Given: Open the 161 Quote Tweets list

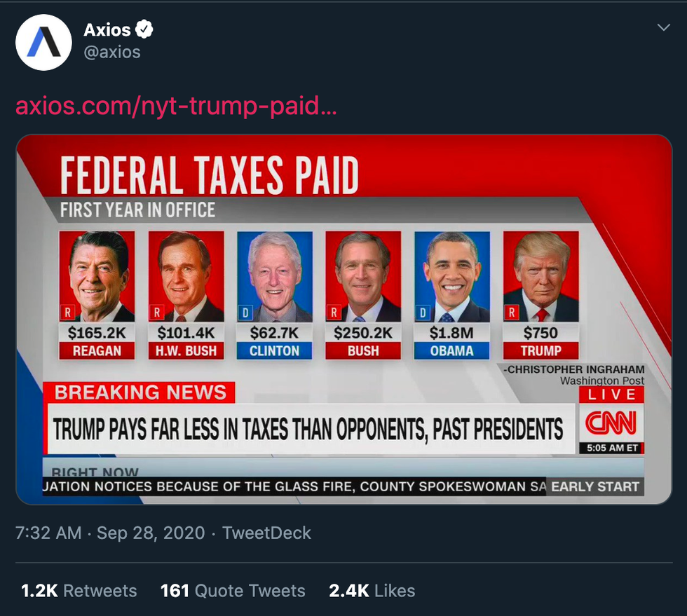Looking at the screenshot, I should pos(233,591).
